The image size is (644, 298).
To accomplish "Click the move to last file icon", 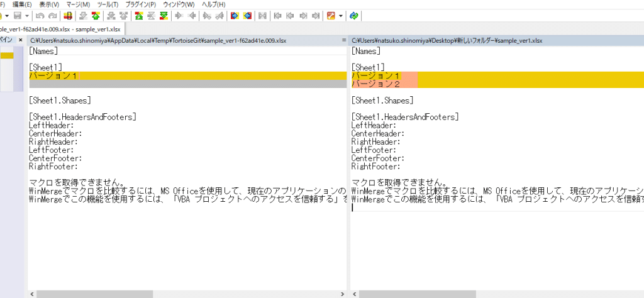I will pos(316,16).
